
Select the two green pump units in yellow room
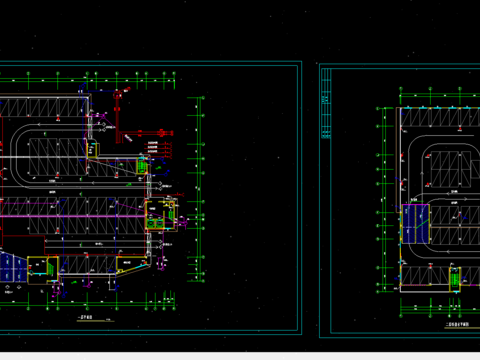[x=155, y=223]
